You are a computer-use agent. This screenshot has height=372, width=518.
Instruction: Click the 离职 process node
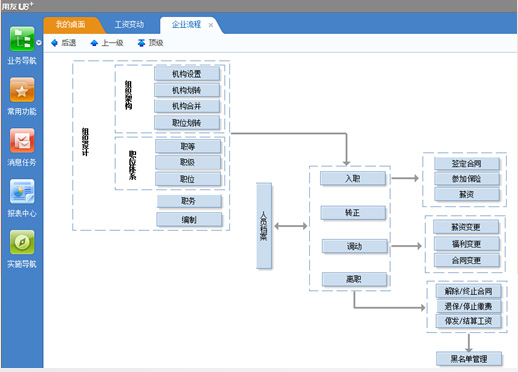354,279
